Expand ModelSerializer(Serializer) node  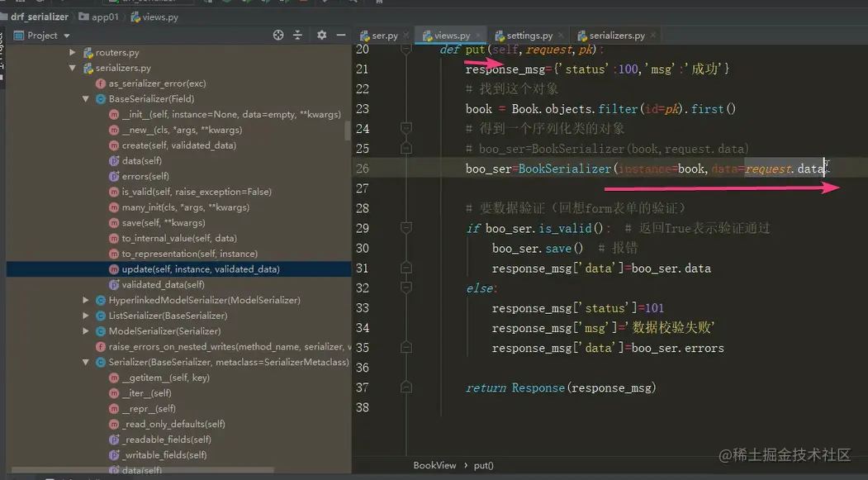(x=85, y=331)
